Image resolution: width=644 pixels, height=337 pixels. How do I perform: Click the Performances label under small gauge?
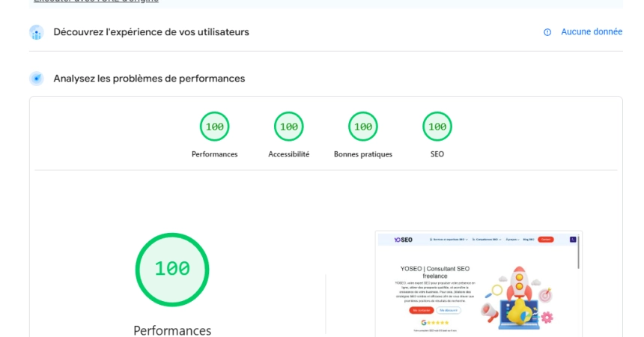(x=214, y=154)
